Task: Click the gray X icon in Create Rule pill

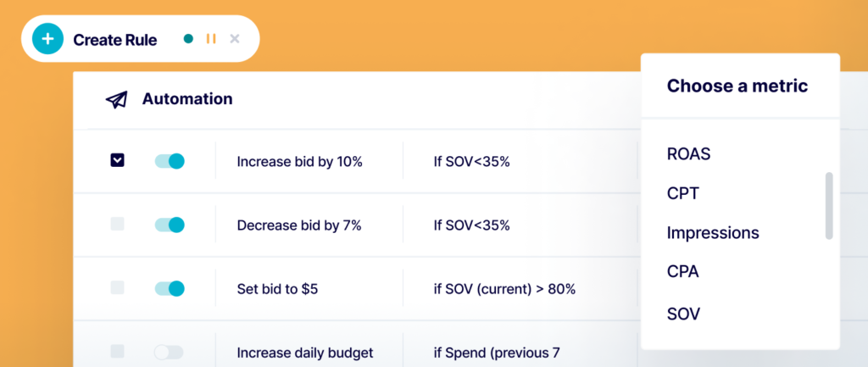Action: coord(235,39)
